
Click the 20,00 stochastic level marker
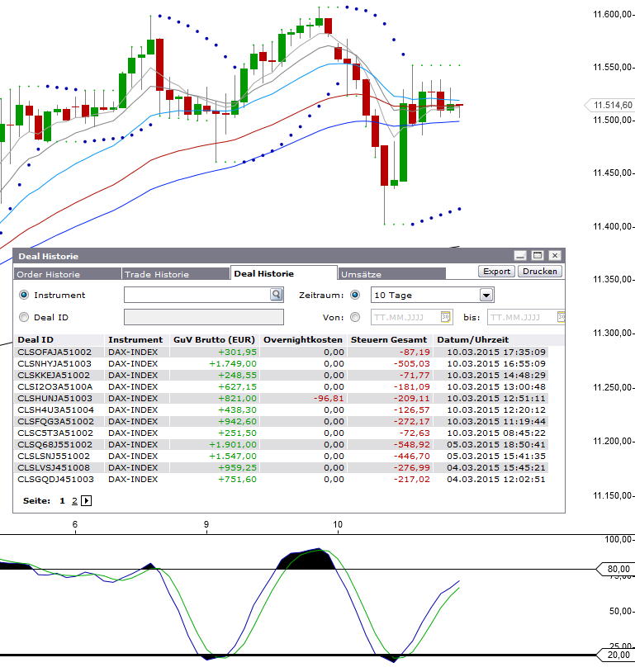(x=616, y=655)
